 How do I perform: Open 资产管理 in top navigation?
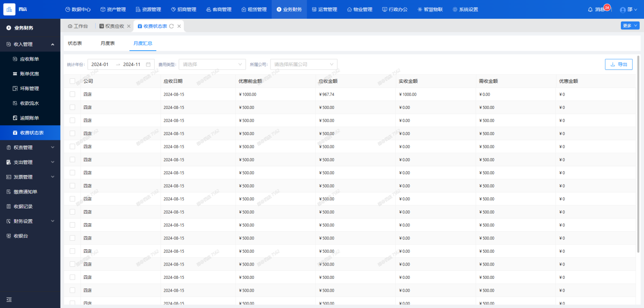tap(113, 9)
